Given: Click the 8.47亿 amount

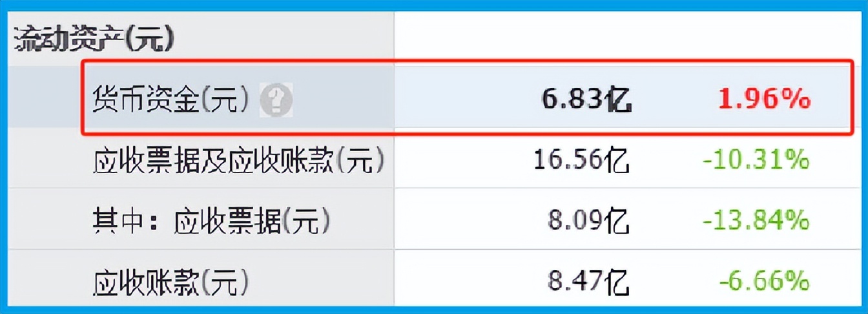Looking at the screenshot, I should 588,282.
